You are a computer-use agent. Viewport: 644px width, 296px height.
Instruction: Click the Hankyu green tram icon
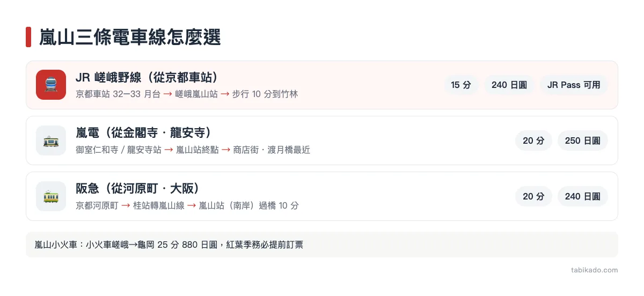[x=51, y=196]
